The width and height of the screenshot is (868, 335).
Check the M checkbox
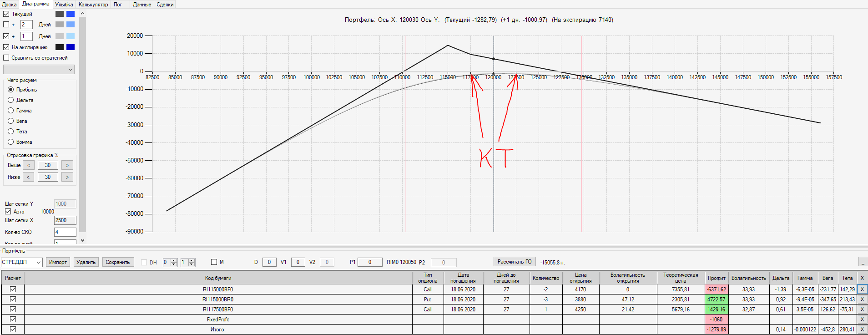[x=214, y=262]
